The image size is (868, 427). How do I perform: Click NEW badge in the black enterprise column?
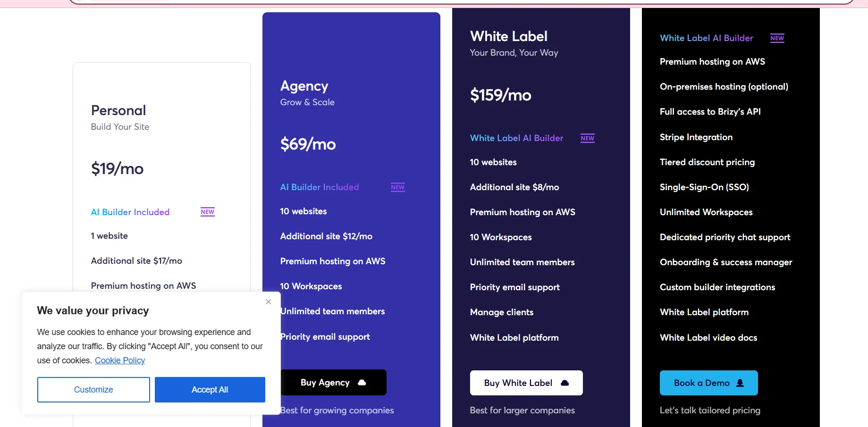coord(777,38)
